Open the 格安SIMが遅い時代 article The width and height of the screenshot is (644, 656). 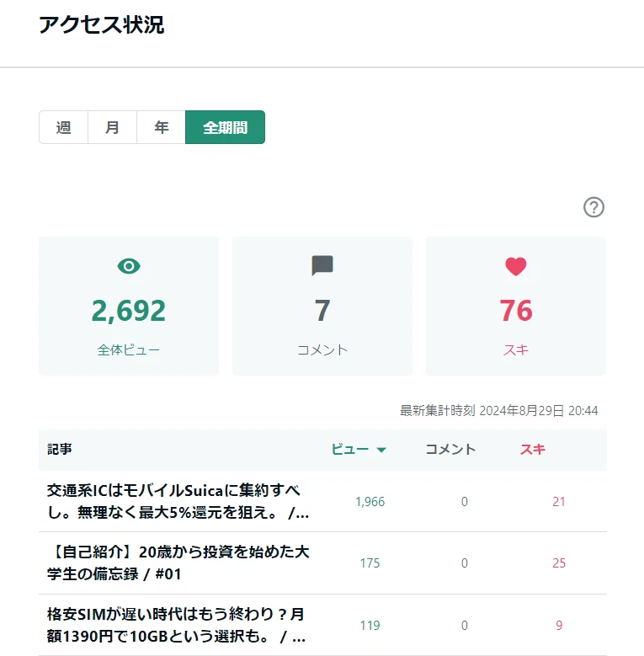177,625
